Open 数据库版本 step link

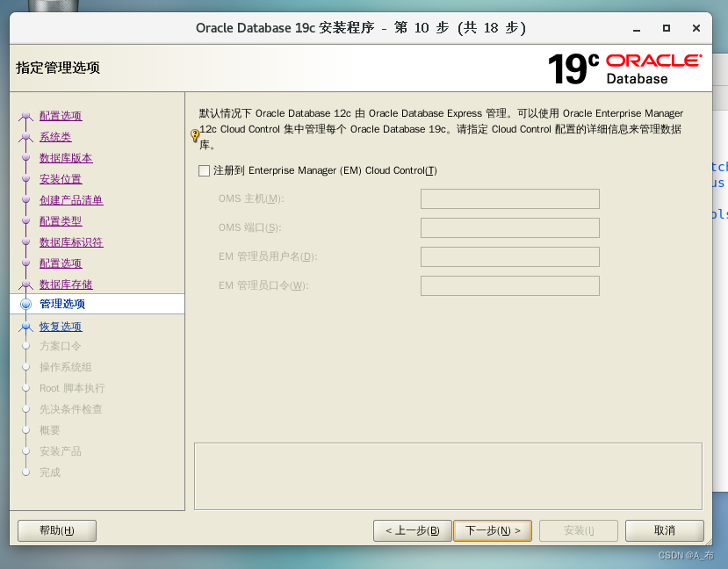pos(66,158)
